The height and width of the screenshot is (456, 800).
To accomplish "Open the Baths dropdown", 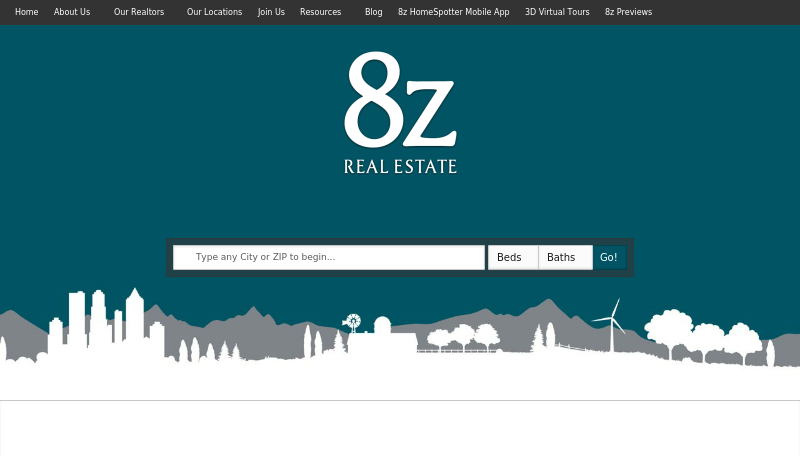I will 565,257.
